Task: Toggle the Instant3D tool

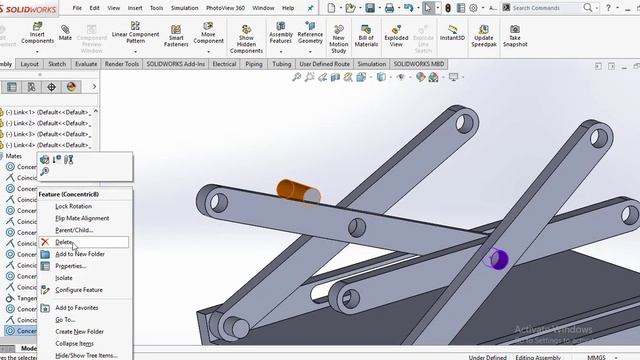Action: pyautogui.click(x=452, y=33)
